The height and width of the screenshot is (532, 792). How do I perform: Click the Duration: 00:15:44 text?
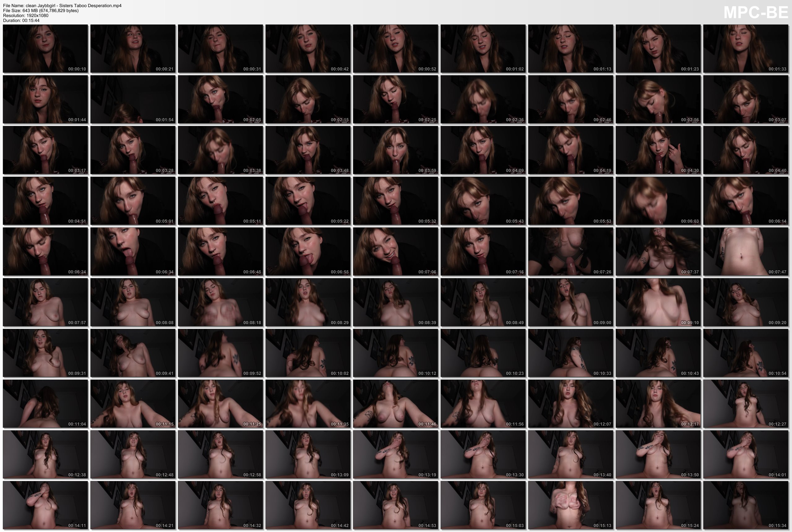point(21,20)
